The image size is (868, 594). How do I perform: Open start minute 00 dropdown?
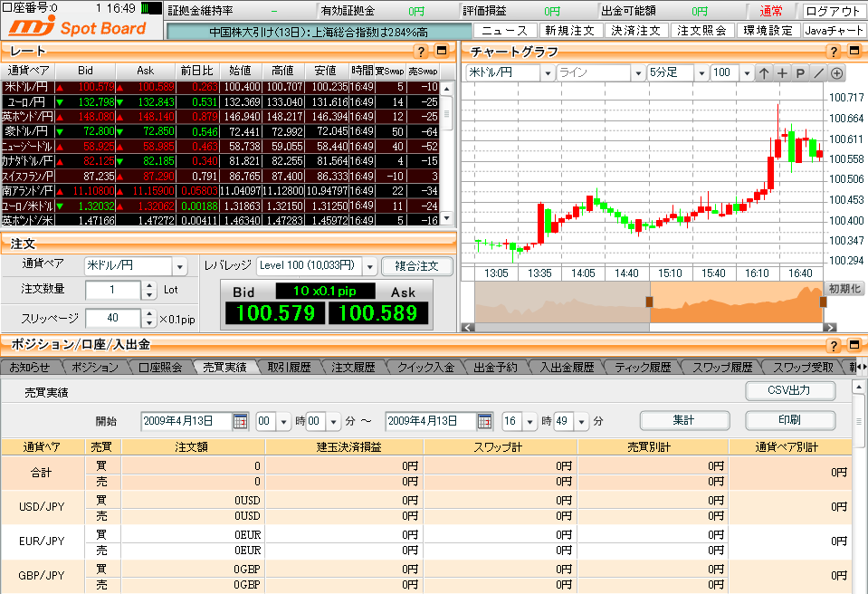(333, 422)
